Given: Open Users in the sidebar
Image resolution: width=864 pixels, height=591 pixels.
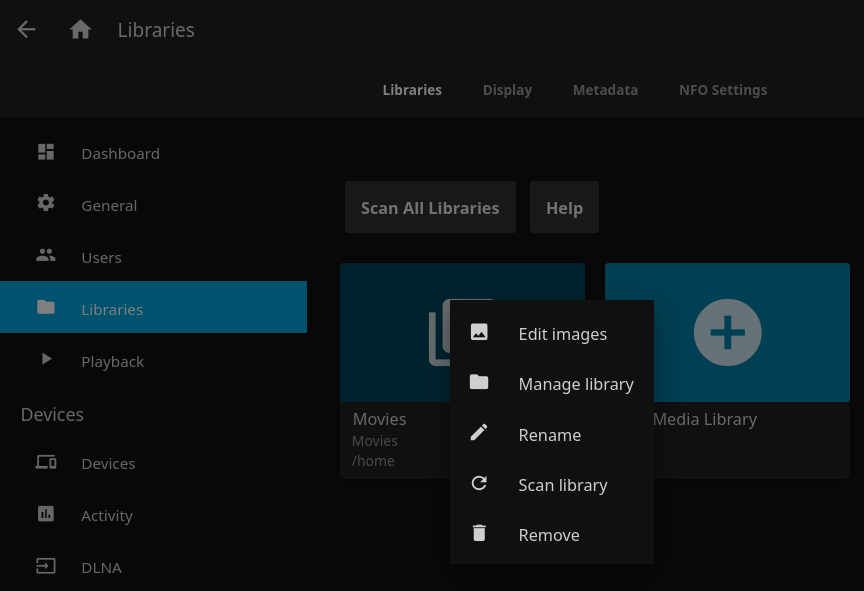Looking at the screenshot, I should 153,257.
